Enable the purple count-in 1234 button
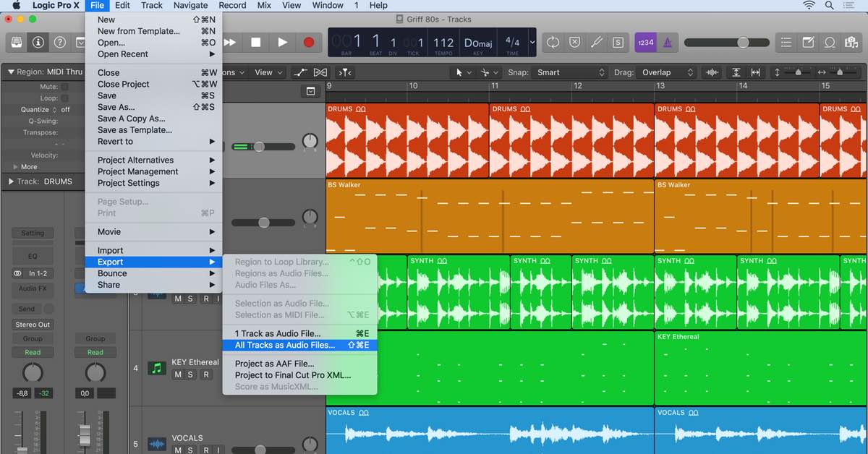868x454 pixels. point(644,42)
